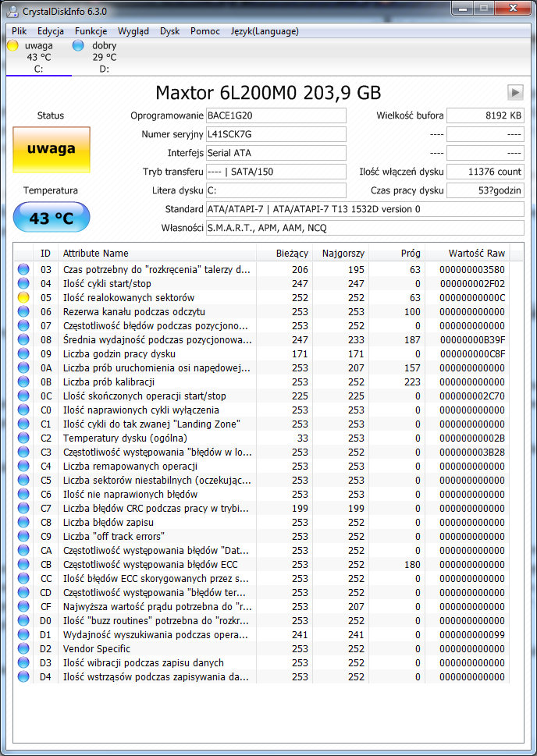Click the blue icon of attribute 0A

coord(23,368)
